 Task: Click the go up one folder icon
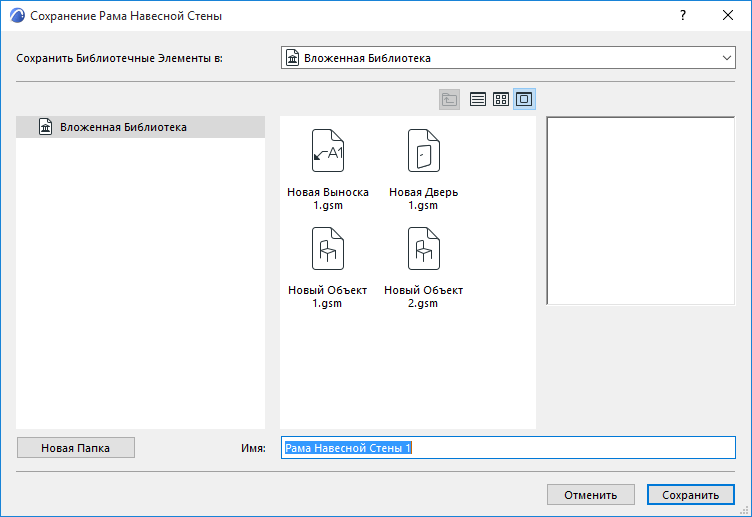[449, 99]
